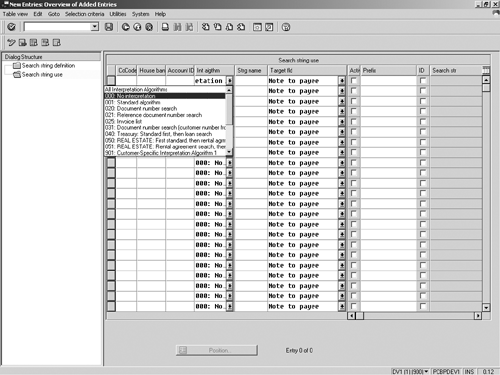The height and width of the screenshot is (375, 500).
Task: Open the Goto menu
Action: click(x=54, y=14)
